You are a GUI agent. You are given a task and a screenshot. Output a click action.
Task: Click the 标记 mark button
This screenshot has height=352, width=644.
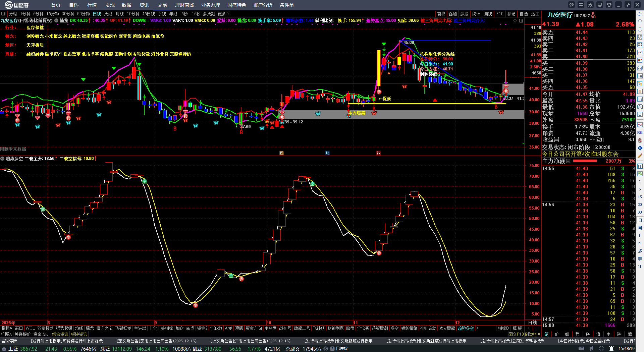[511, 14]
